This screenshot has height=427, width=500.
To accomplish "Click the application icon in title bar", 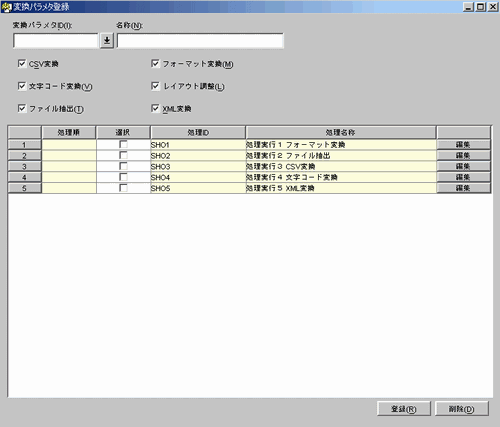I will click(6, 7).
